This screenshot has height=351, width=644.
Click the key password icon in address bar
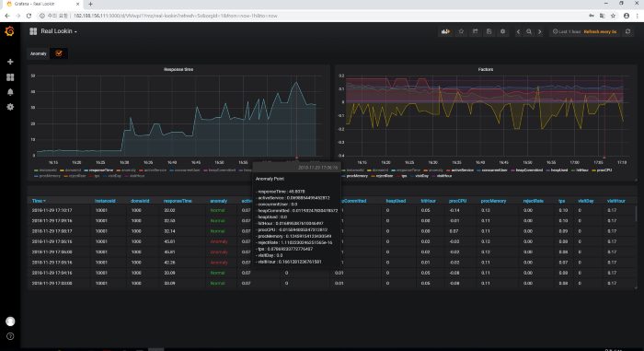(592, 16)
